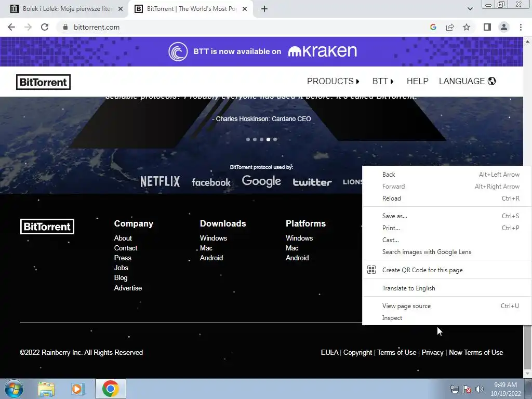Reload the page with the toolbar icon
The width and height of the screenshot is (532, 399).
click(45, 27)
